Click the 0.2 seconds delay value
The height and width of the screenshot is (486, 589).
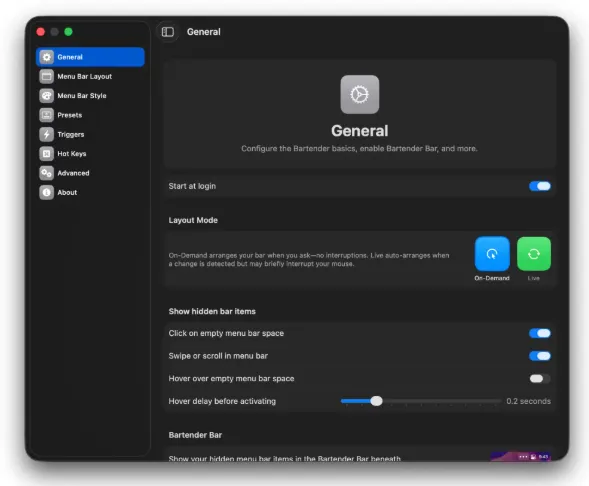(529, 401)
